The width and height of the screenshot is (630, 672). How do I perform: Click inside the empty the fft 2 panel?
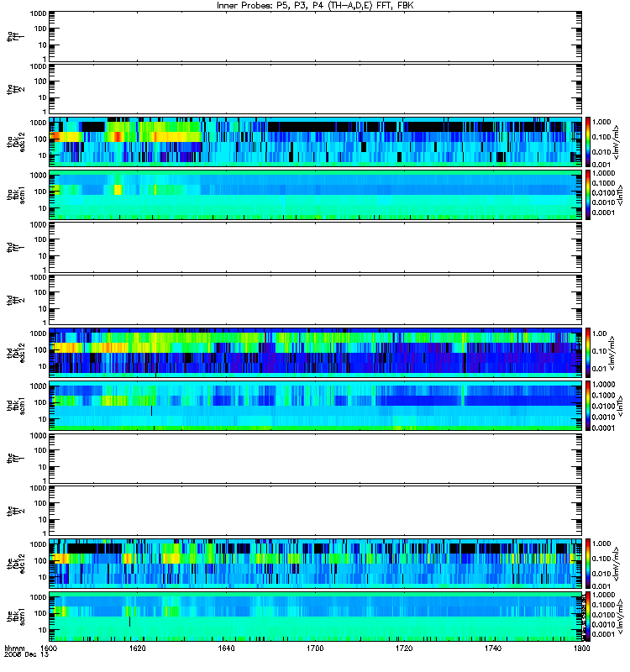click(315, 511)
